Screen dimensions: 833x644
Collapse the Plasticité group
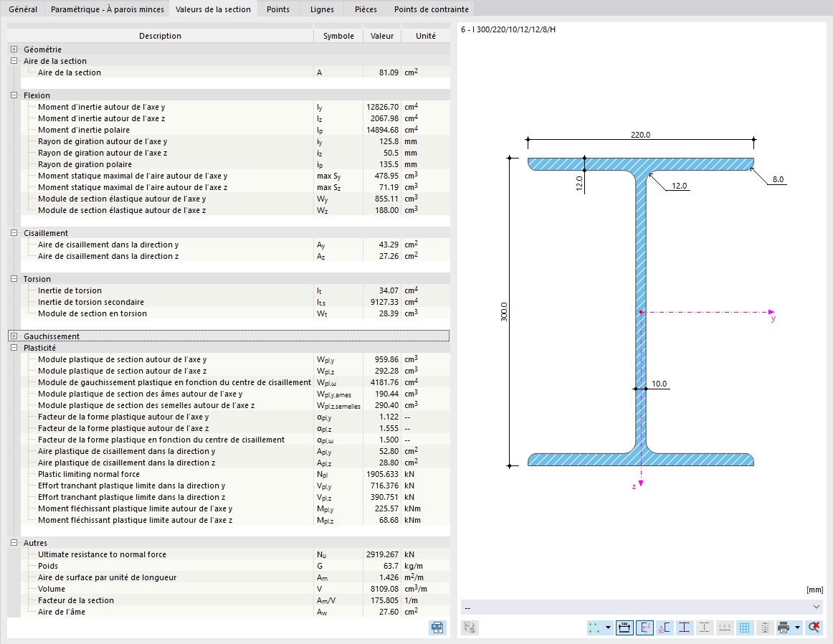(x=14, y=348)
